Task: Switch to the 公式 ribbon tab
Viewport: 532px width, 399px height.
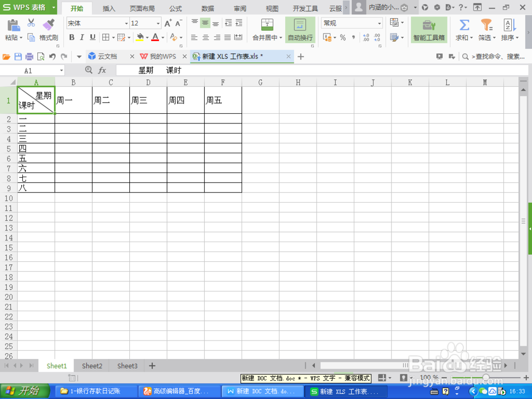Action: click(176, 9)
